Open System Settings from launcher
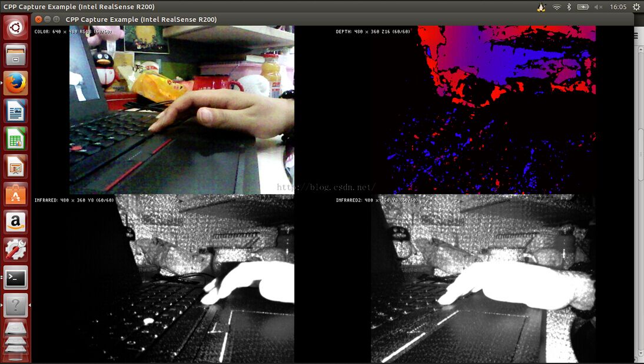 tap(16, 250)
